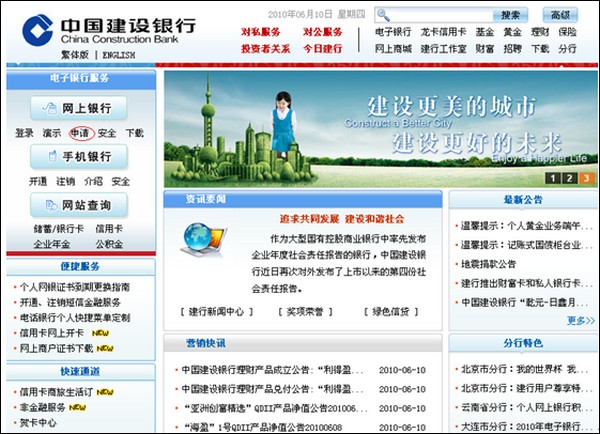Click the circled 申请 apply link
This screenshot has height=434, width=600.
[80, 133]
